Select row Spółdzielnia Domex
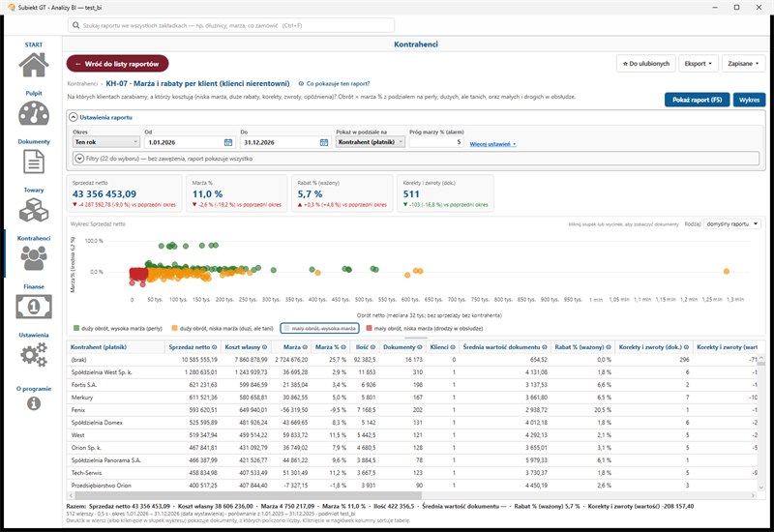 [412, 423]
